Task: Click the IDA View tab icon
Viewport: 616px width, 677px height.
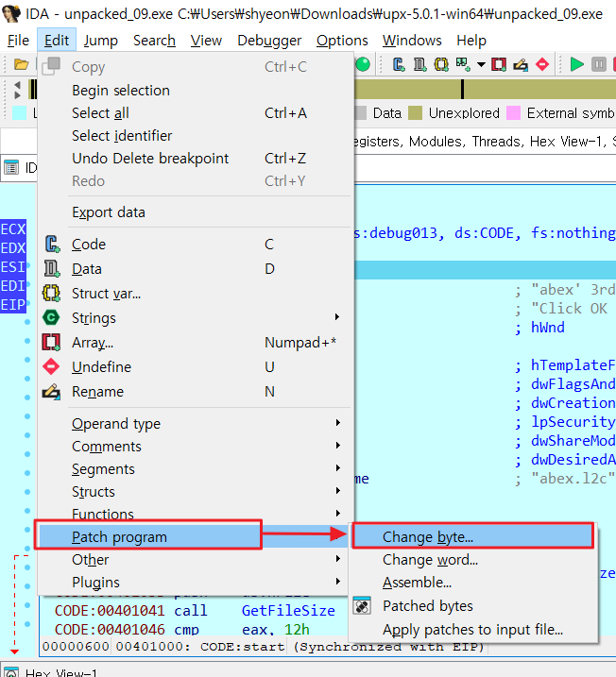Action: click(x=11, y=167)
